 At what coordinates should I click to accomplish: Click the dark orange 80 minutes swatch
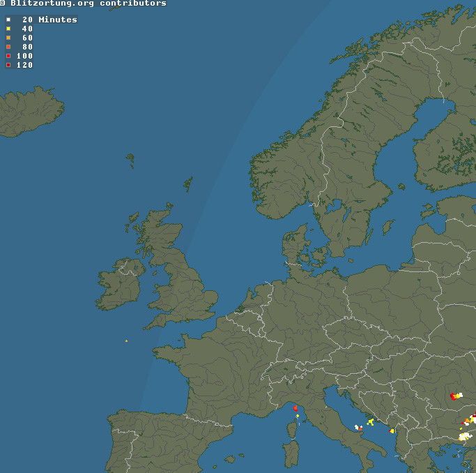(8, 47)
